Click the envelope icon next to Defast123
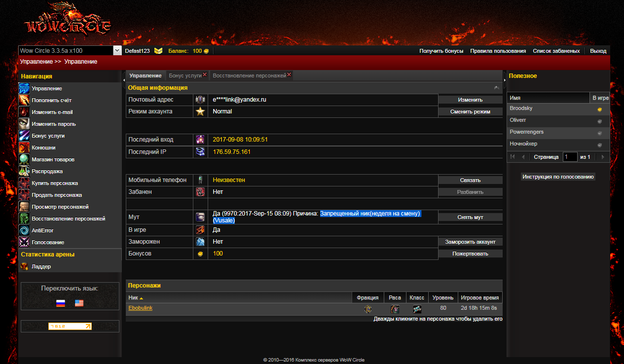The image size is (624, 364). click(x=158, y=51)
